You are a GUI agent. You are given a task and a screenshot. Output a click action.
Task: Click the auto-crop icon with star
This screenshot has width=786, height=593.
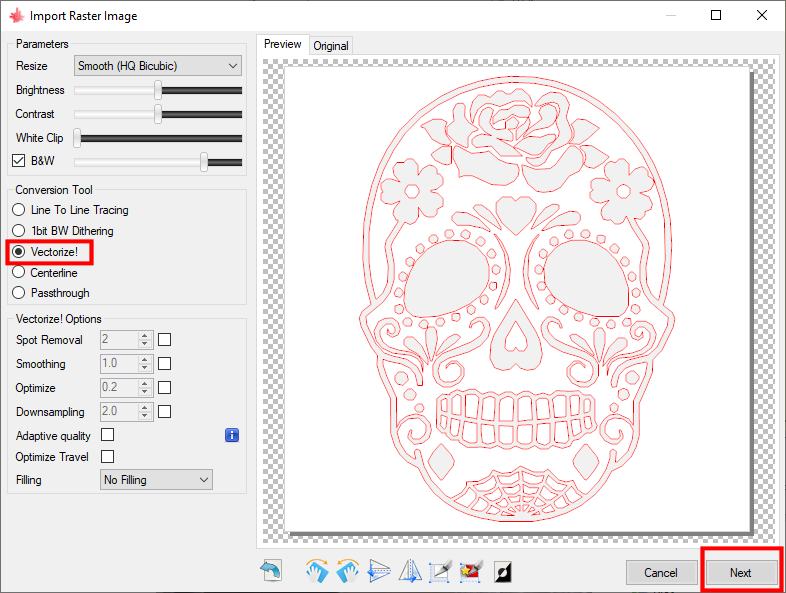(470, 572)
